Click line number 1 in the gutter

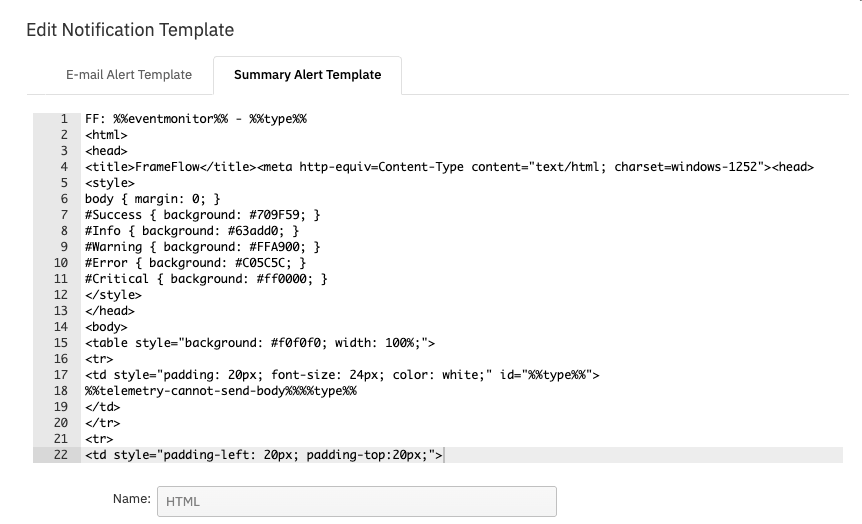pyautogui.click(x=64, y=119)
